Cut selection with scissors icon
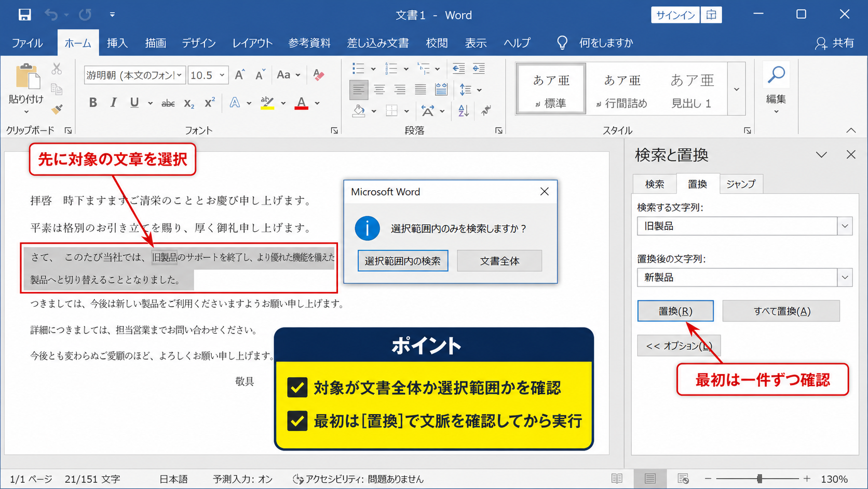This screenshot has width=868, height=489. click(57, 69)
